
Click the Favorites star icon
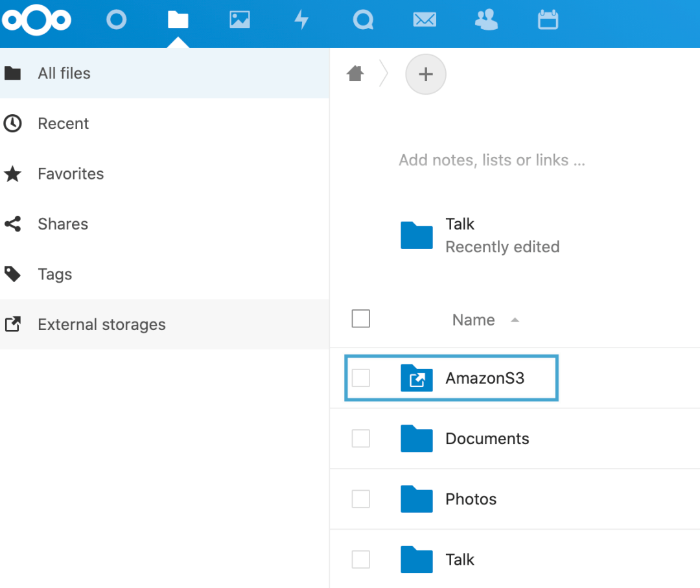pyautogui.click(x=12, y=174)
